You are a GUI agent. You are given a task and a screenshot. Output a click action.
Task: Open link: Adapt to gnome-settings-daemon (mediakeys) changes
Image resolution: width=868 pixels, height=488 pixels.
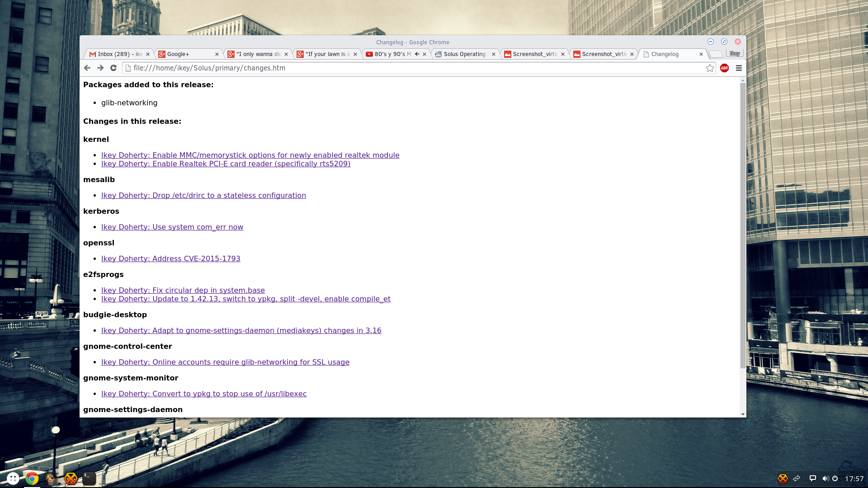[x=241, y=330]
